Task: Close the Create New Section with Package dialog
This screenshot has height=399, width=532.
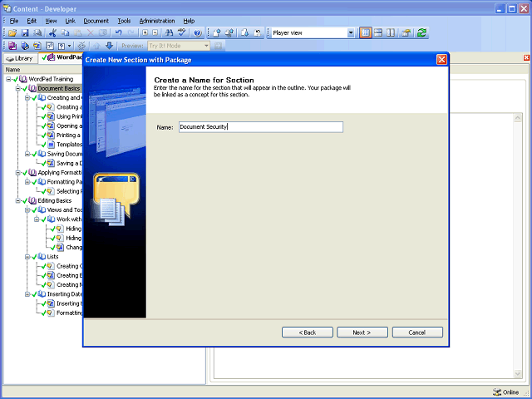Action: click(441, 60)
